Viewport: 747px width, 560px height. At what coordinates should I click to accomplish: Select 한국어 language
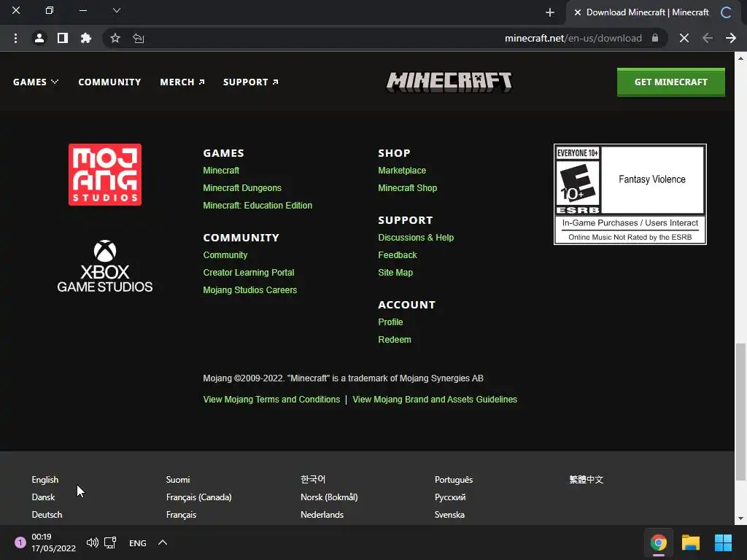pos(313,480)
